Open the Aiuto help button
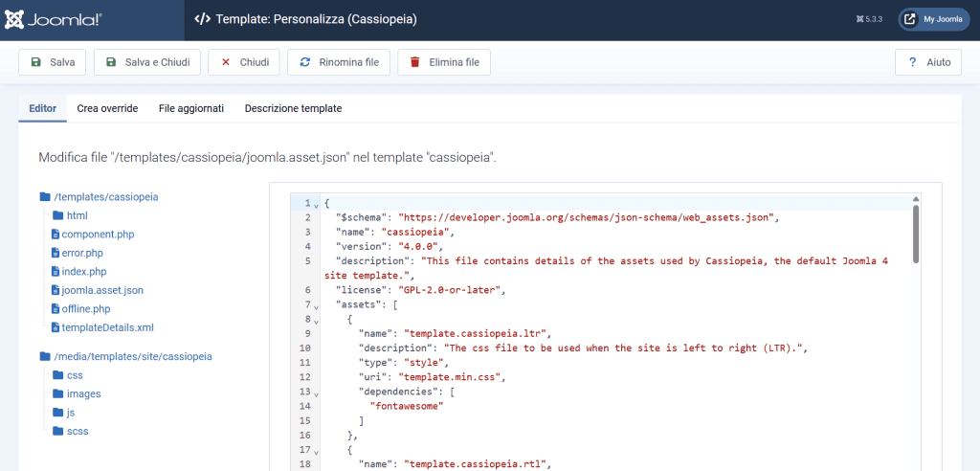This screenshot has height=471, width=980. coord(928,62)
